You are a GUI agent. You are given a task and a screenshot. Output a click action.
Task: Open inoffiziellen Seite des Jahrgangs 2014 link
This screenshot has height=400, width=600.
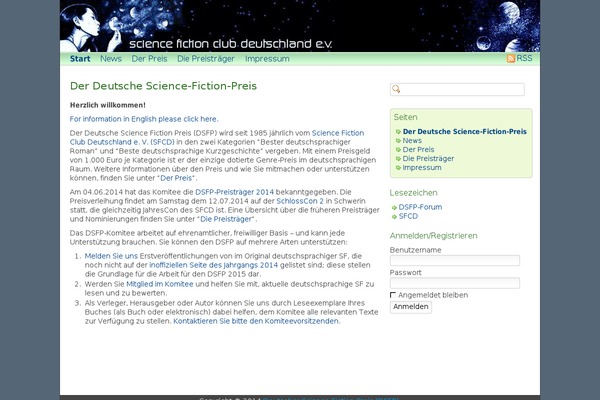tap(214, 265)
